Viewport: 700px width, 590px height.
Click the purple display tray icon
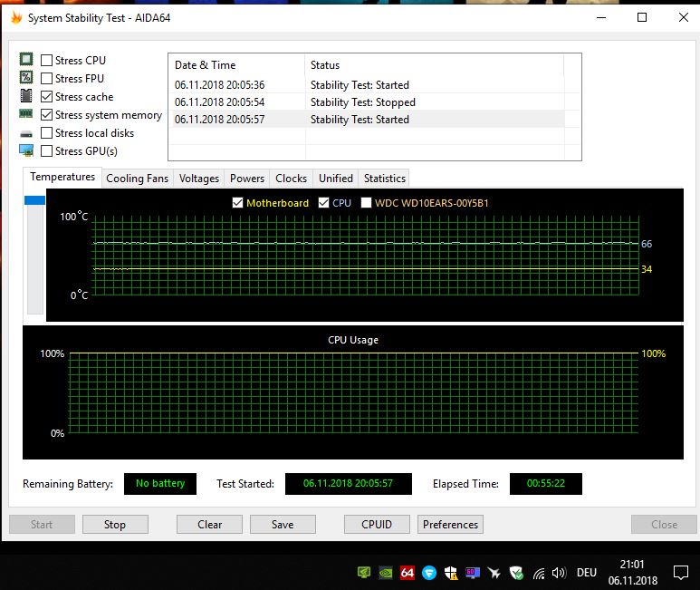pos(473,573)
